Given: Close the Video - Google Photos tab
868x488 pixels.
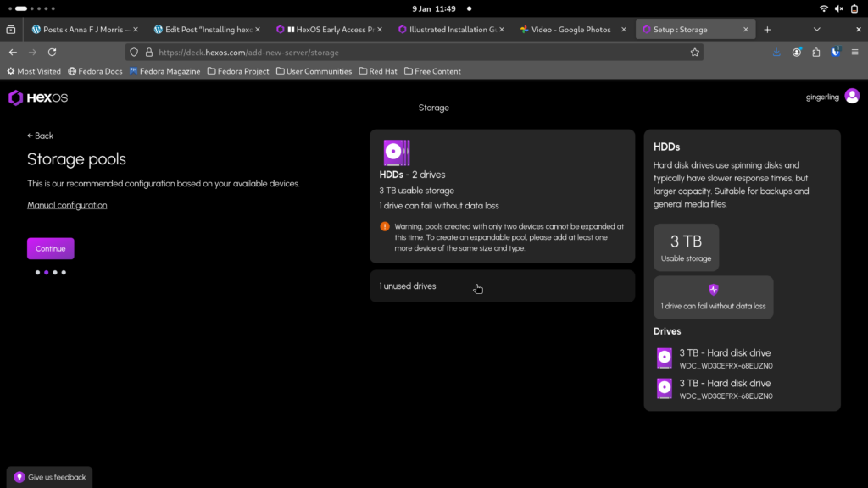Looking at the screenshot, I should click(x=623, y=30).
